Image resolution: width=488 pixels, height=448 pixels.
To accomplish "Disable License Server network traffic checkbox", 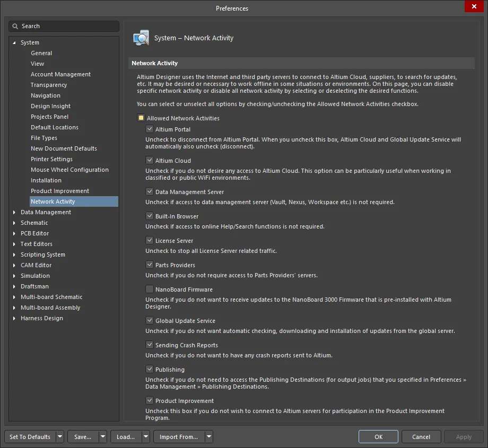I will (x=150, y=240).
